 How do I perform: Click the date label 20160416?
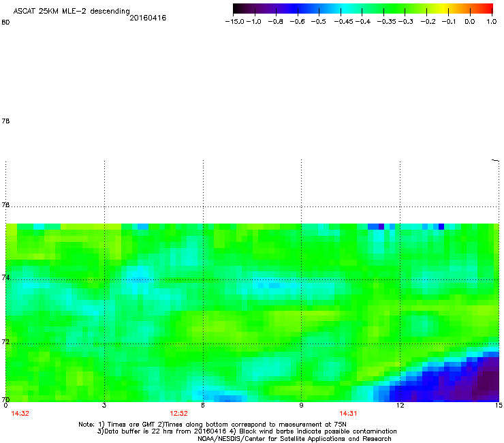(x=148, y=18)
